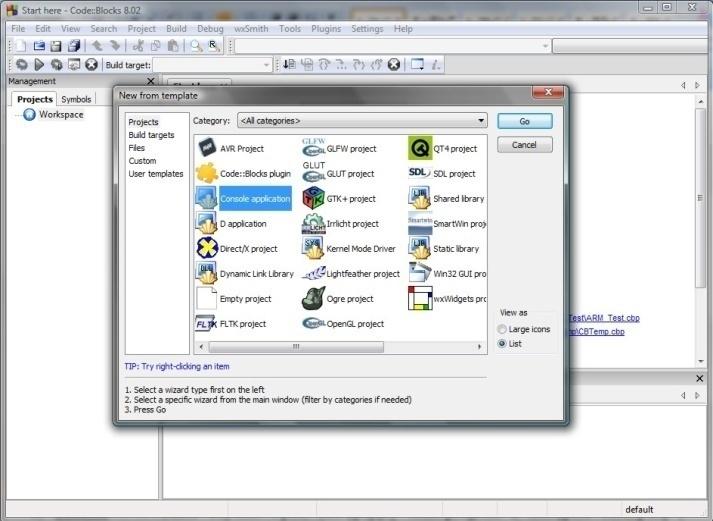This screenshot has width=713, height=521.
Task: Click the template list scroll right arrow
Action: (x=479, y=347)
